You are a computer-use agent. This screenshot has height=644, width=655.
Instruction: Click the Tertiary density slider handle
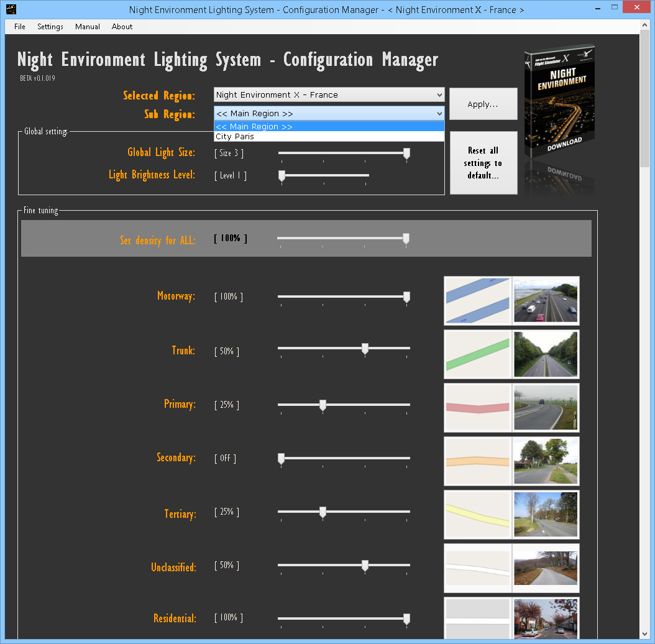tap(323, 512)
